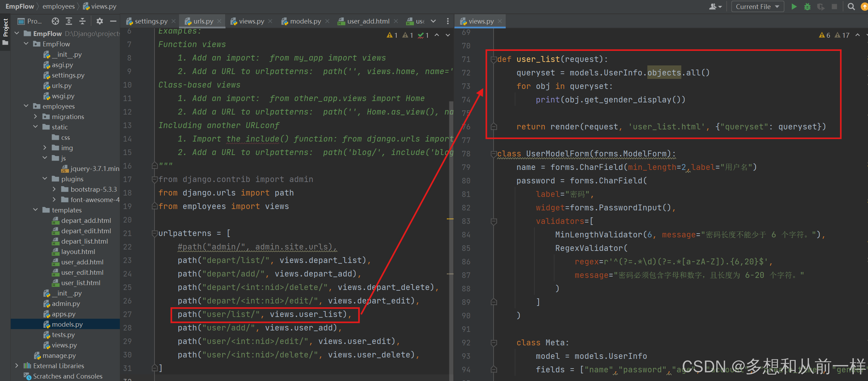Click Collapse All icon in Project panel

(x=82, y=21)
